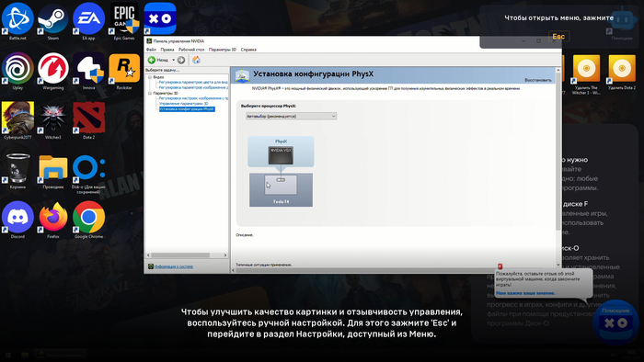Open the PhysX processor dropdown
The height and width of the screenshot is (362, 644).
click(x=292, y=116)
